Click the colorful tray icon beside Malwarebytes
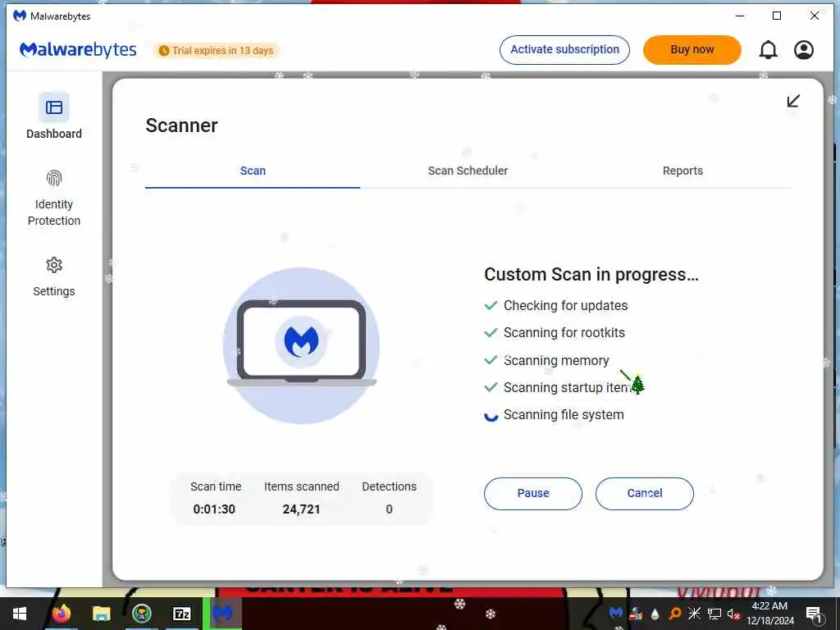The width and height of the screenshot is (840, 630). click(x=636, y=614)
